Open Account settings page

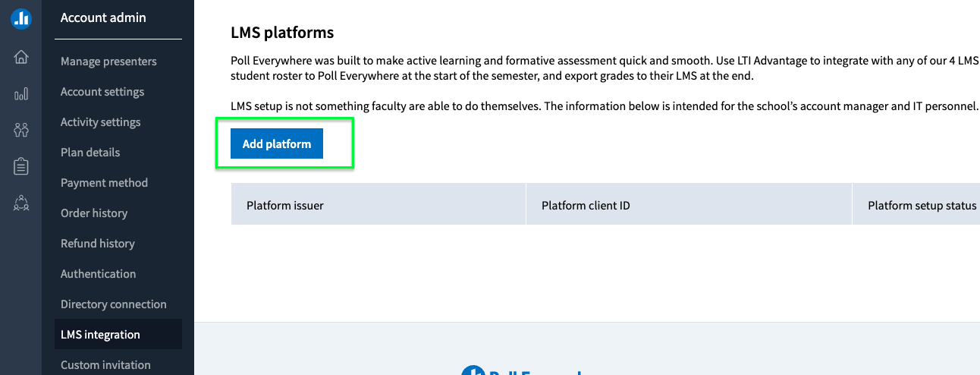102,92
